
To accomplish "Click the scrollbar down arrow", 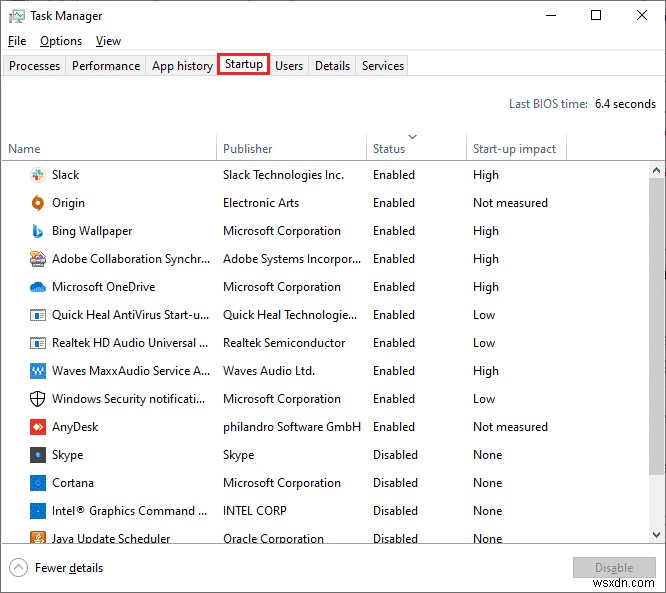I will [656, 535].
